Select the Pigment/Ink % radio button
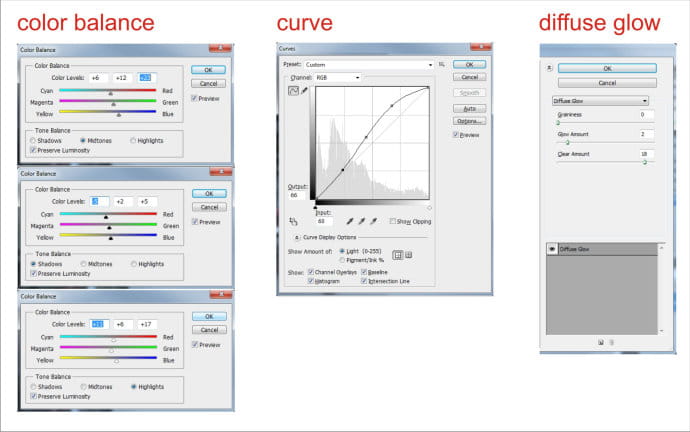This screenshot has width=690, height=432. 343,259
